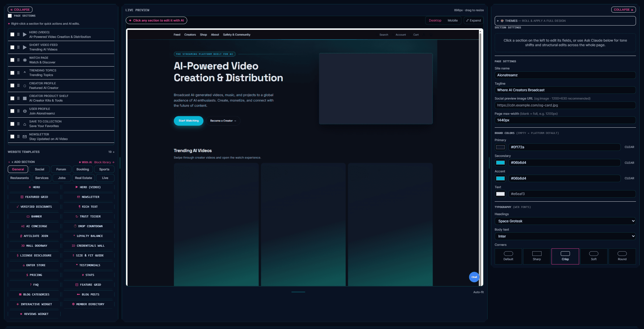Add a Featured Grid block
The width and height of the screenshot is (644, 329).
(x=34, y=197)
